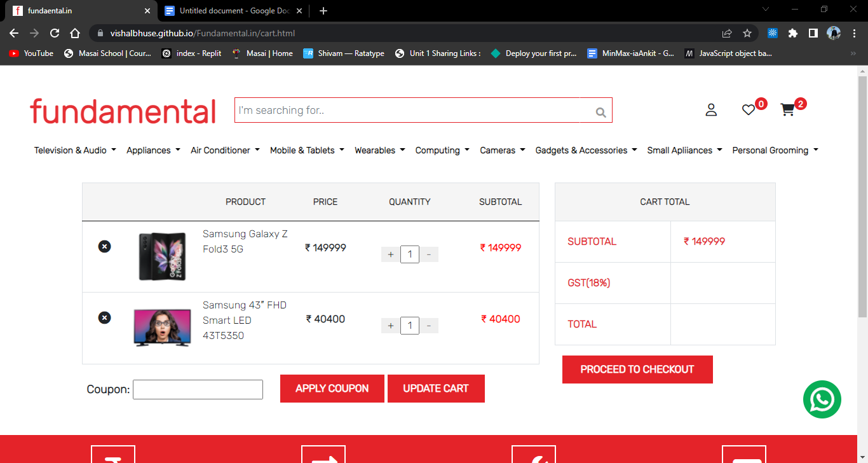Go back in browser
Screen dimensions: 868x463
point(14,33)
